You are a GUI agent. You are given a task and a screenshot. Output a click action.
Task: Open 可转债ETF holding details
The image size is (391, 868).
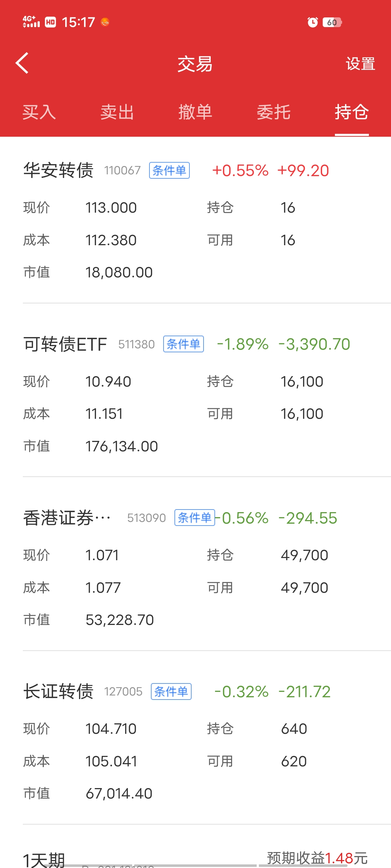pos(65,344)
